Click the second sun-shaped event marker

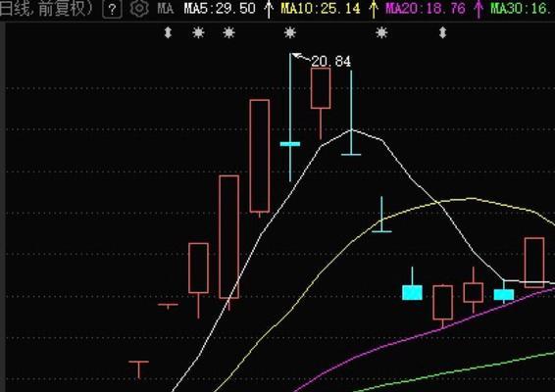click(229, 33)
